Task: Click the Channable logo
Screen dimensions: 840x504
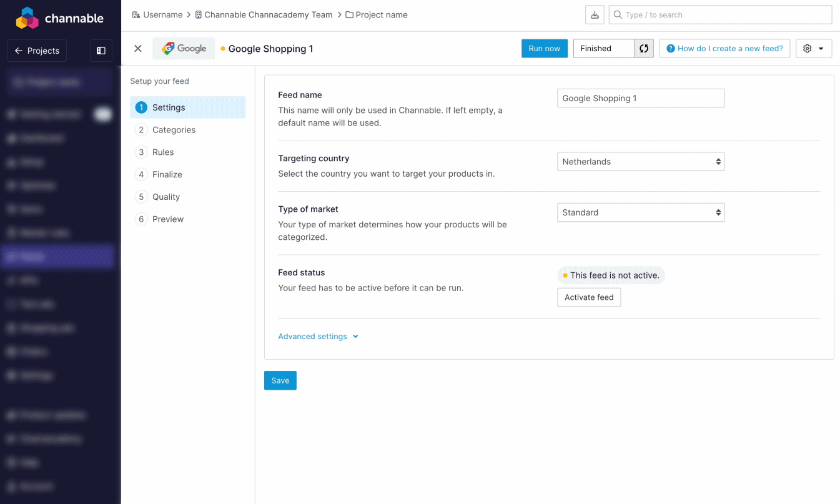Action: (59, 18)
